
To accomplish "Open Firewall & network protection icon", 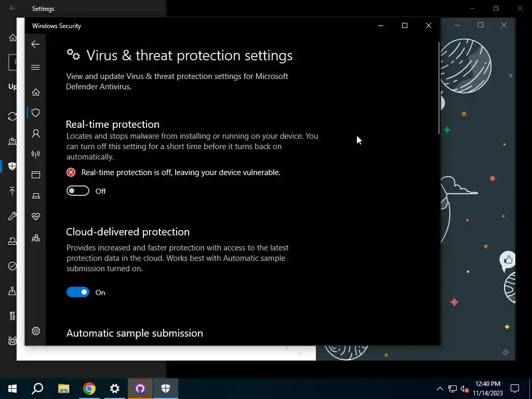I will (x=36, y=154).
